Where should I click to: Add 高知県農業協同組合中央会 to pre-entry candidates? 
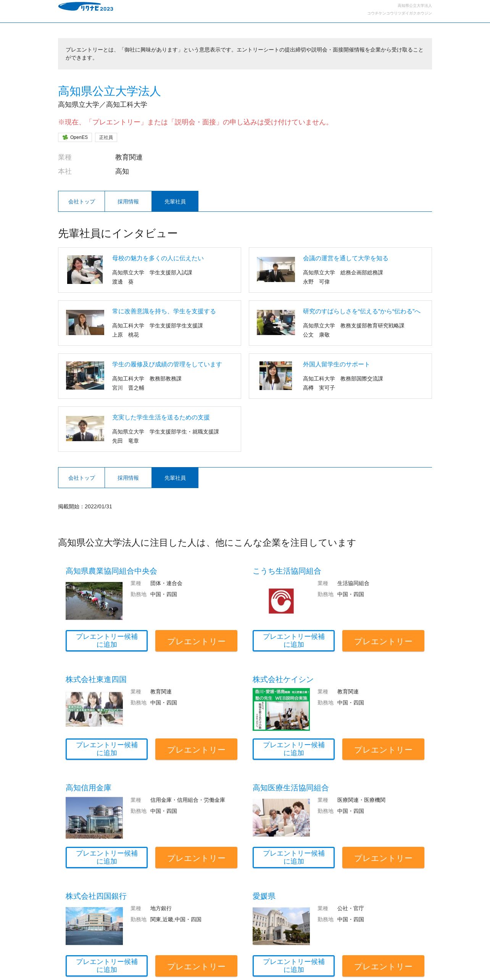[x=106, y=641]
